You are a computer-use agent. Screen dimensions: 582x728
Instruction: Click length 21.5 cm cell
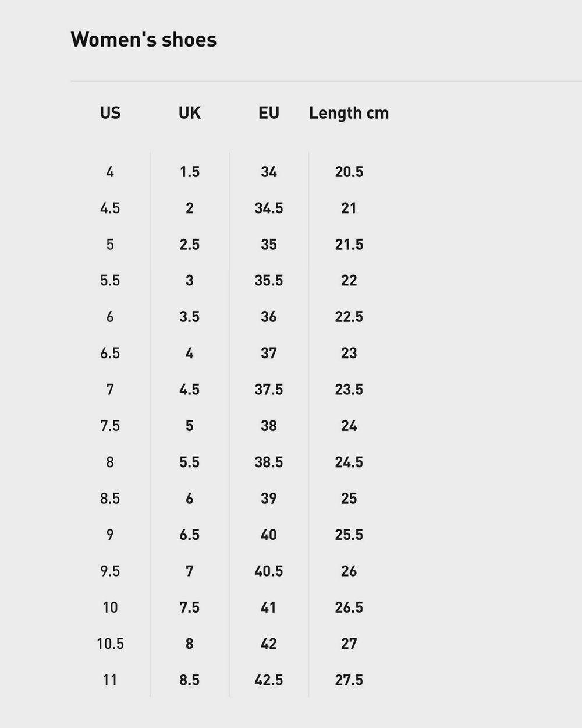(x=349, y=244)
